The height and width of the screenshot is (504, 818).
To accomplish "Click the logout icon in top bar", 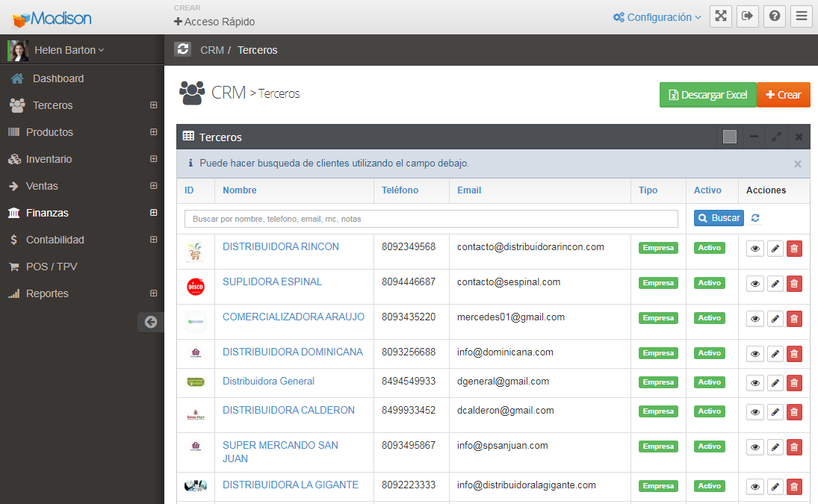I will click(x=747, y=16).
